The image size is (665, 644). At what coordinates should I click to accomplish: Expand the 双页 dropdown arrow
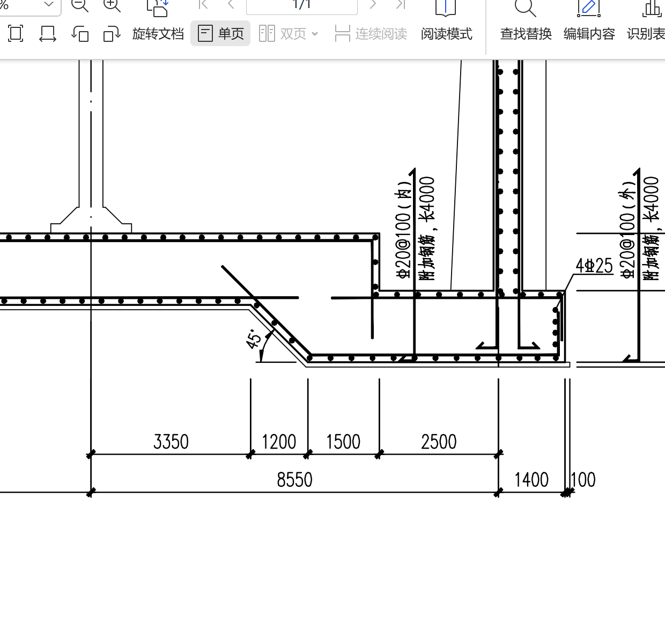[315, 34]
